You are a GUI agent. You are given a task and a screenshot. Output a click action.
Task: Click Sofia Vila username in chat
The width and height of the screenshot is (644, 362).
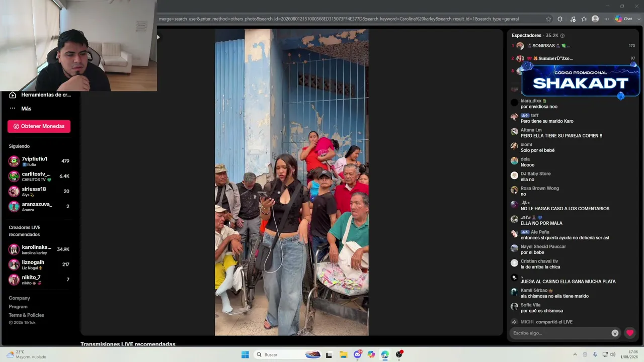(530, 305)
